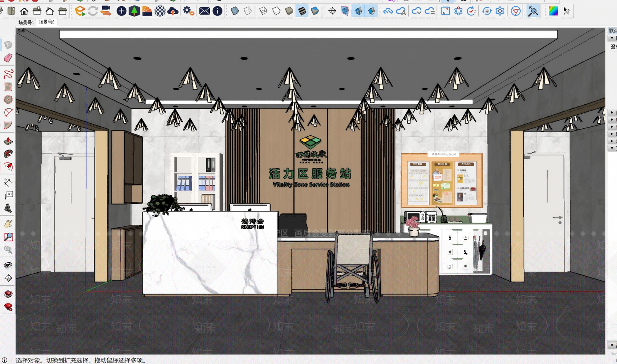The height and width of the screenshot is (364, 617).
Task: Select the Follow Me tool
Action: [x=8, y=154]
